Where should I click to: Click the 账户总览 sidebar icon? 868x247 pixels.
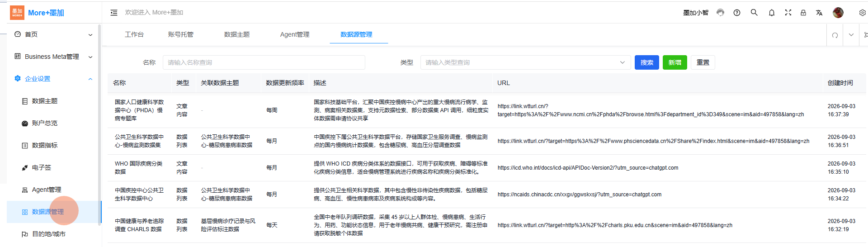click(x=25, y=123)
